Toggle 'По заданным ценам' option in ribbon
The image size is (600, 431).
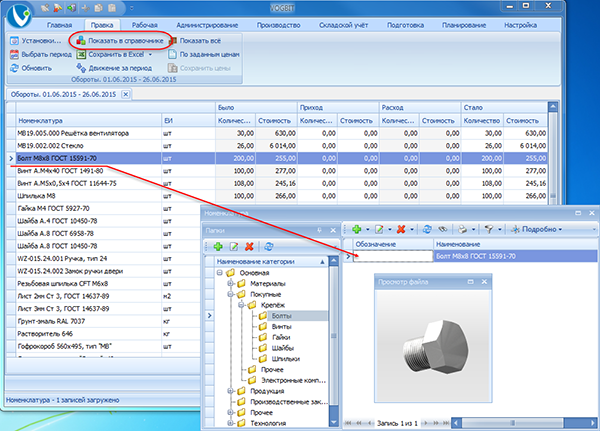[x=209, y=54]
